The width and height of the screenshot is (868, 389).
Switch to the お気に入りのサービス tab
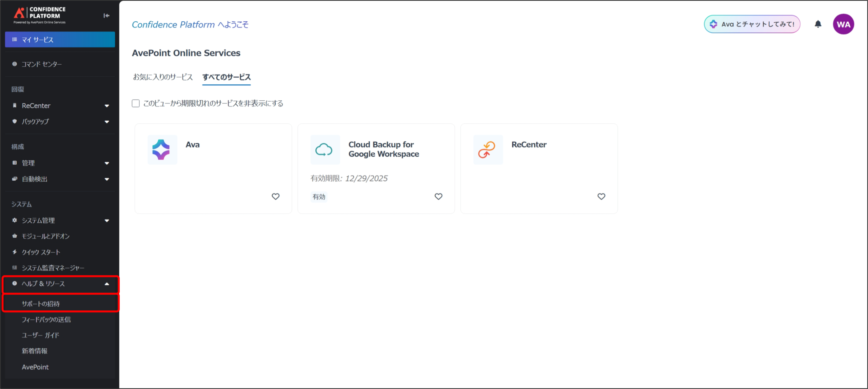[163, 77]
